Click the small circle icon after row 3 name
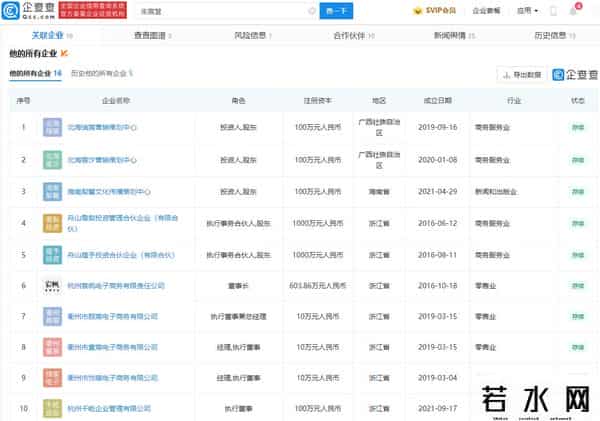Screen dimensions: 600x421 (147, 192)
